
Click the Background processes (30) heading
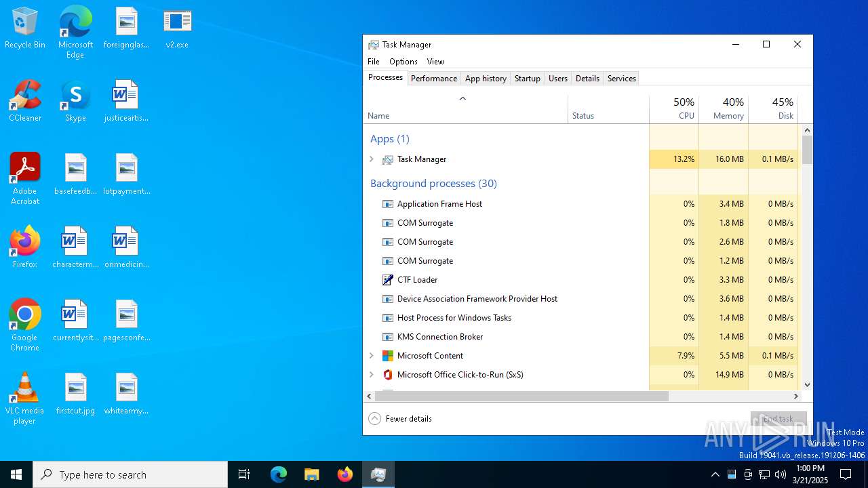pyautogui.click(x=433, y=184)
